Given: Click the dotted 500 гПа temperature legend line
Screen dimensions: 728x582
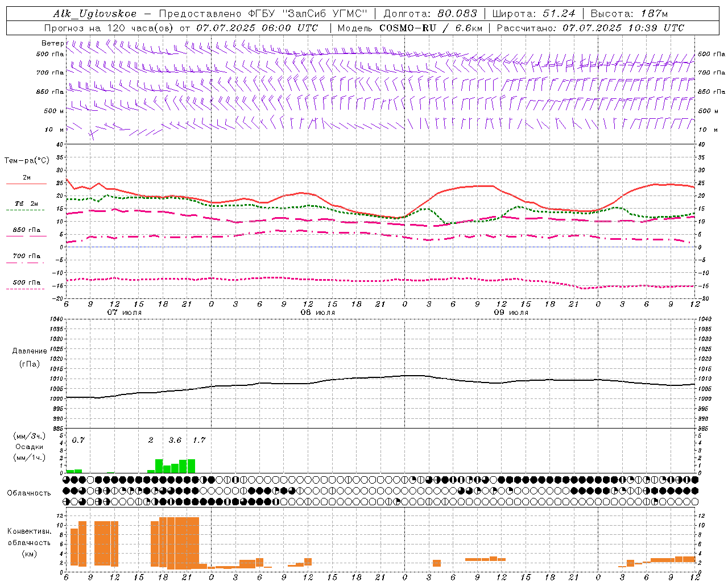Looking at the screenshot, I should [x=25, y=289].
